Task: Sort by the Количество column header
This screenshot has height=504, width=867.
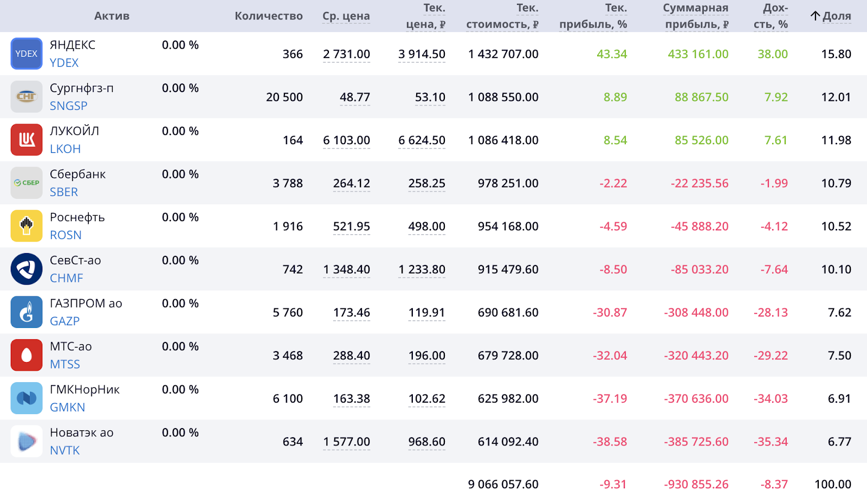Action: (269, 16)
